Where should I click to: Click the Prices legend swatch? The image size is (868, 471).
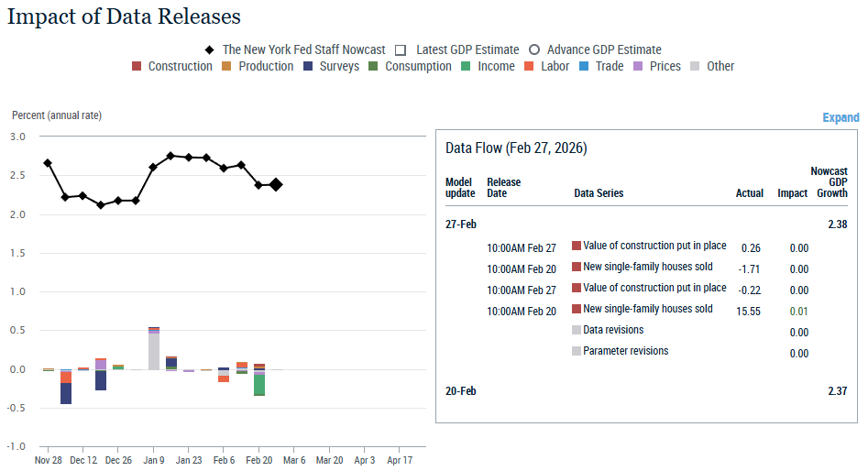[639, 66]
